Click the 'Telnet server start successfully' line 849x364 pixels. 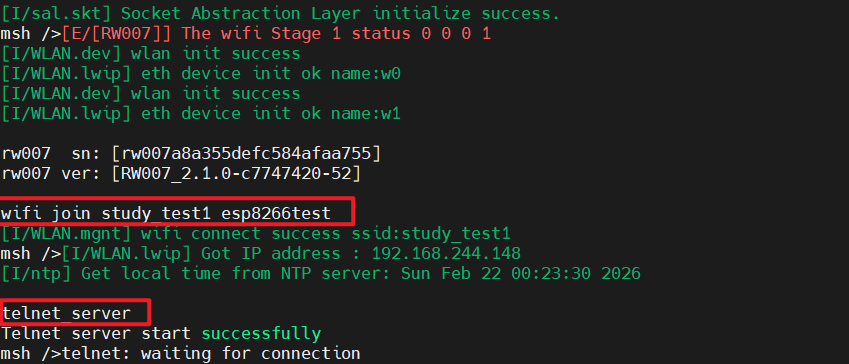[x=161, y=333]
